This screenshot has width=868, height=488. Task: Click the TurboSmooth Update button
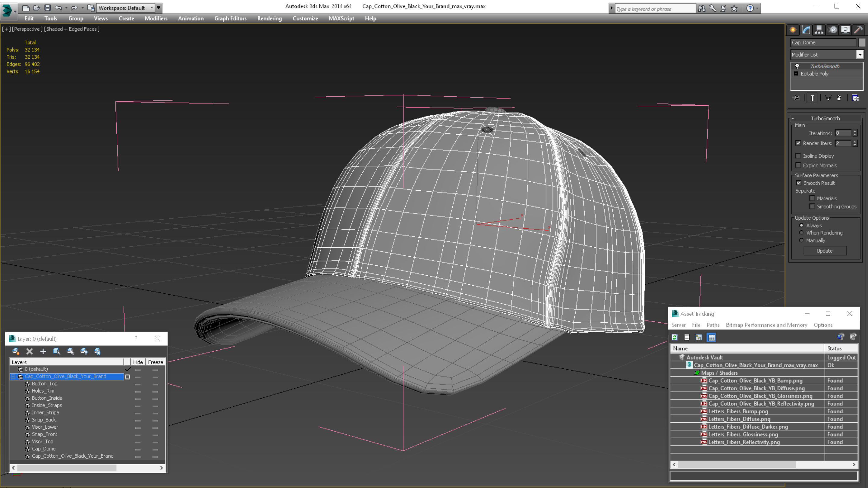pos(825,251)
